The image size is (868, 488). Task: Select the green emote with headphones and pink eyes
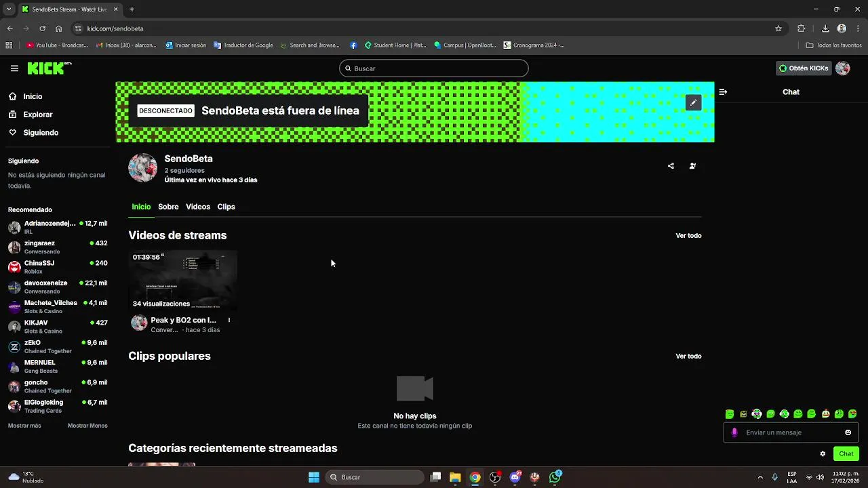[757, 413]
